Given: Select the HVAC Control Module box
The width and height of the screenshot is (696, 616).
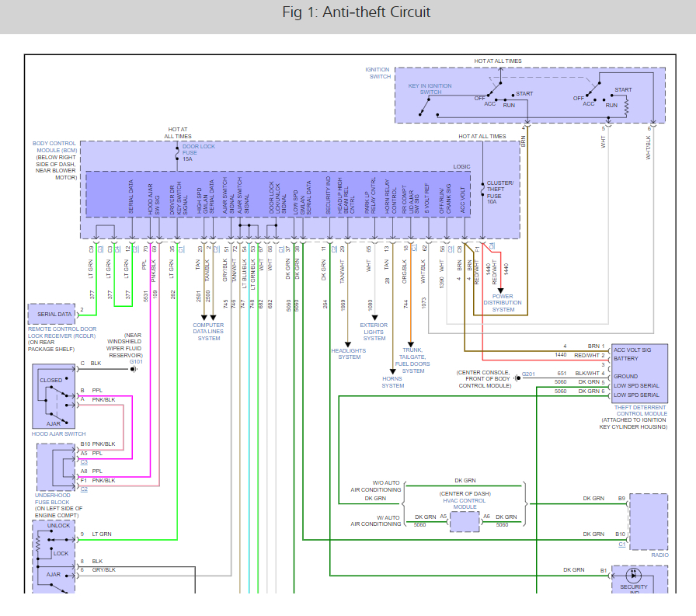Looking at the screenshot, I should 465,521.
